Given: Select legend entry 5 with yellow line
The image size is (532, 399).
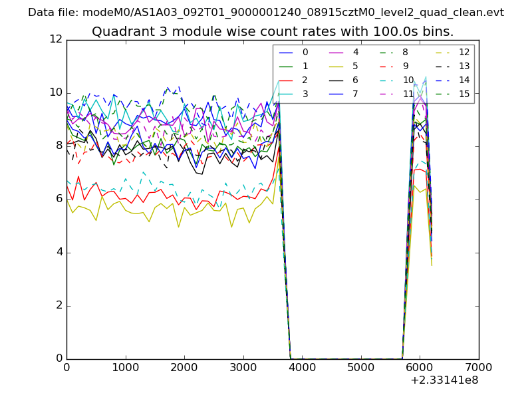Looking at the screenshot, I should (x=345, y=66).
